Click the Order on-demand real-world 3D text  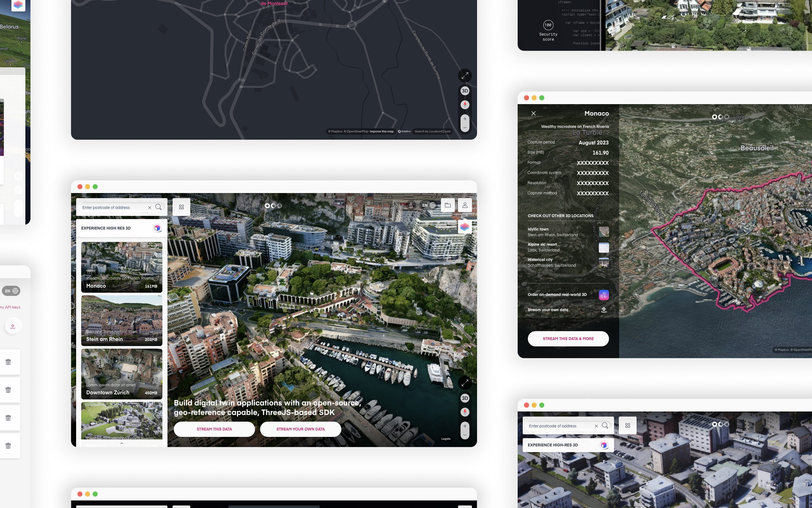(557, 295)
